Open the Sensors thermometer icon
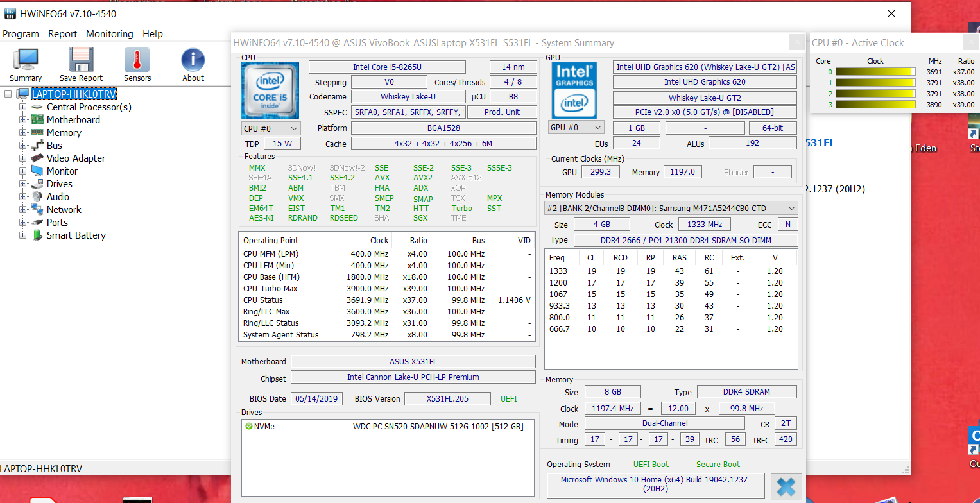Screen dimensions: 980x503 pos(137,60)
